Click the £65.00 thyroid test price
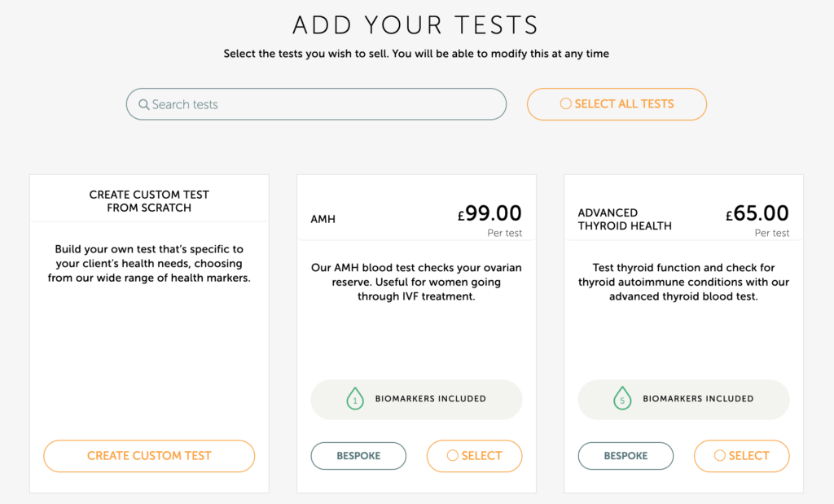834x504 pixels. (x=757, y=213)
